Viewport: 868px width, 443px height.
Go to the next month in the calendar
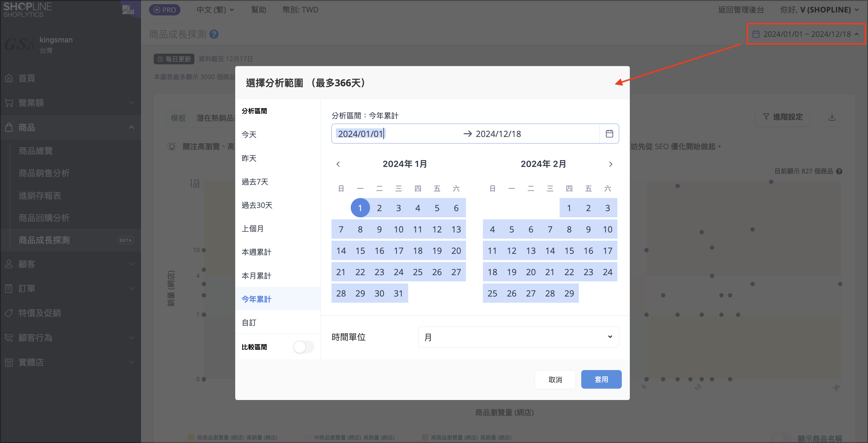coord(611,164)
